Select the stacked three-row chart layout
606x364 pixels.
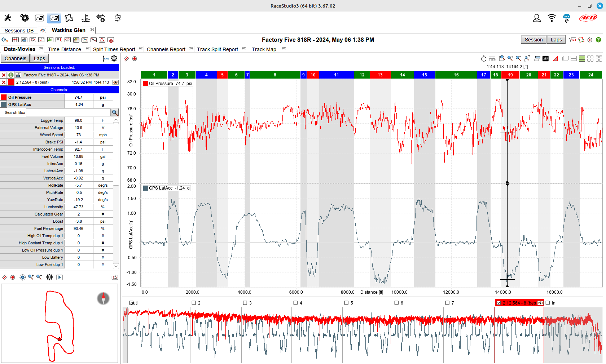pos(582,58)
